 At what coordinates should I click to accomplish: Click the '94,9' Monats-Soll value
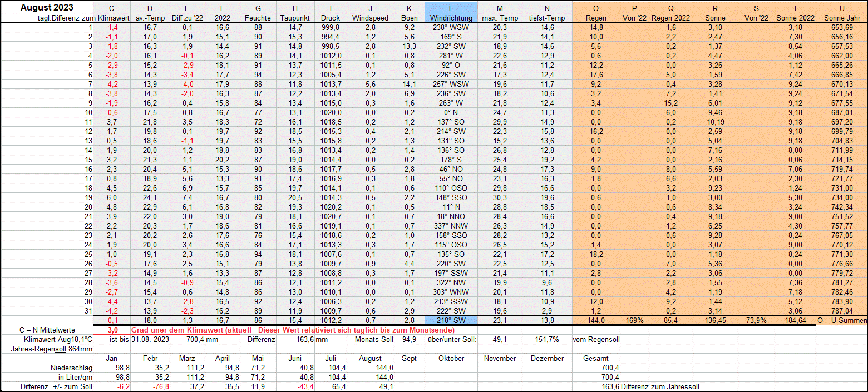point(410,339)
